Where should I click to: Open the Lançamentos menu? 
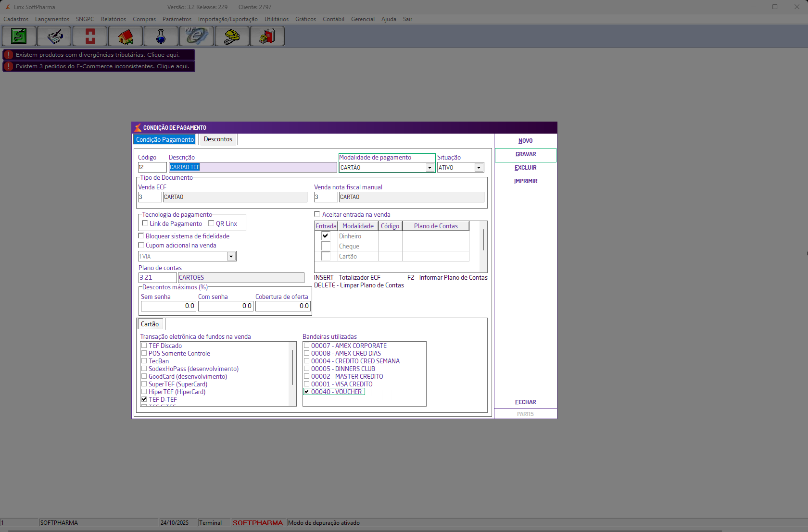[52, 19]
